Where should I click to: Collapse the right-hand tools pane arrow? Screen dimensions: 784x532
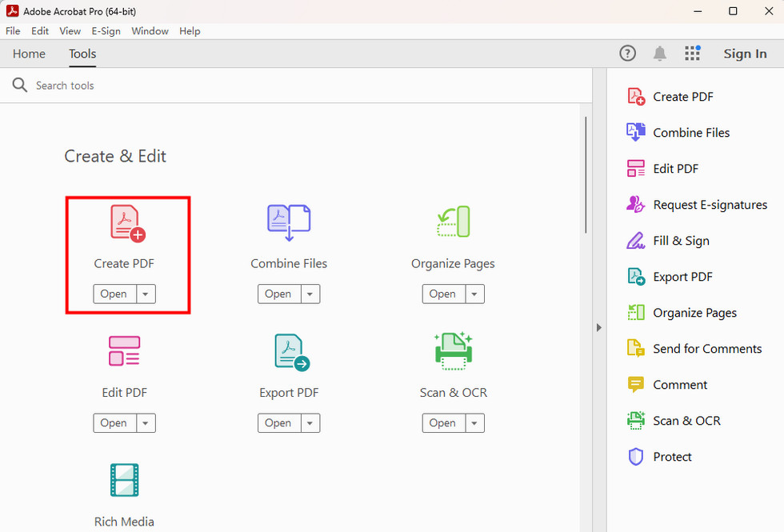[x=599, y=327]
